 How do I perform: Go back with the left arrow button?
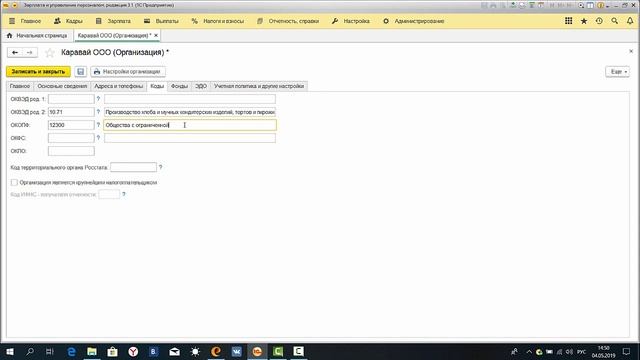click(15, 52)
